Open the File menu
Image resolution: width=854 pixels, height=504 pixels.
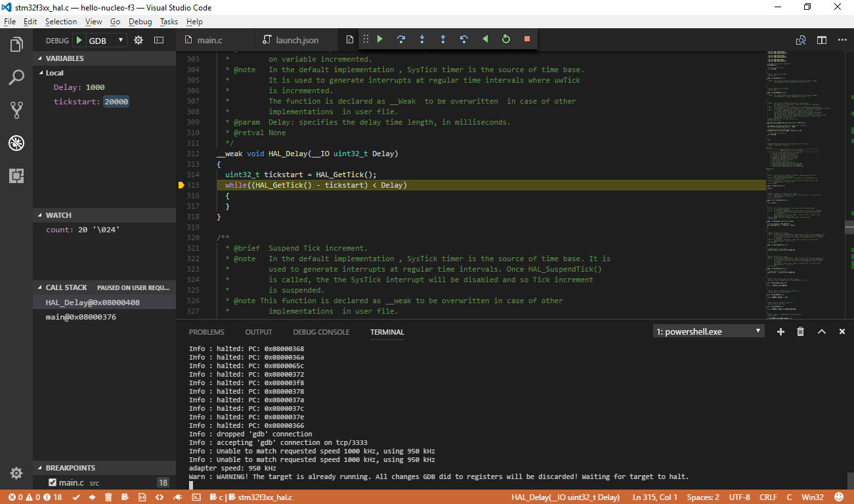pyautogui.click(x=10, y=22)
